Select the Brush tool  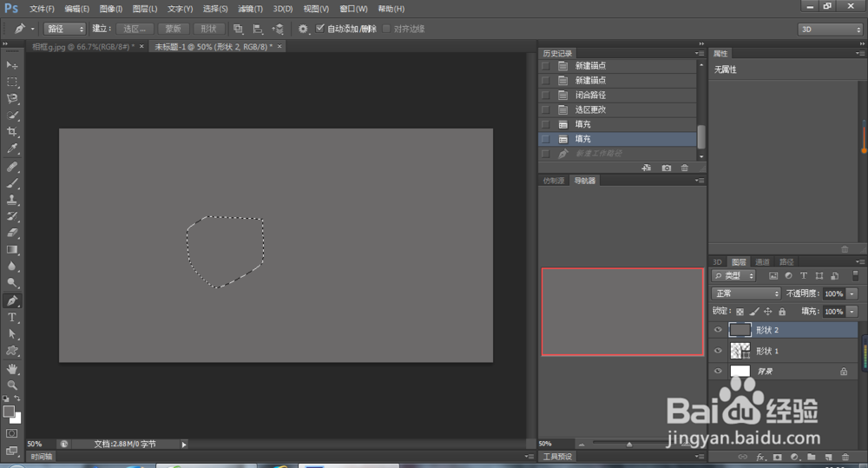tap(11, 183)
